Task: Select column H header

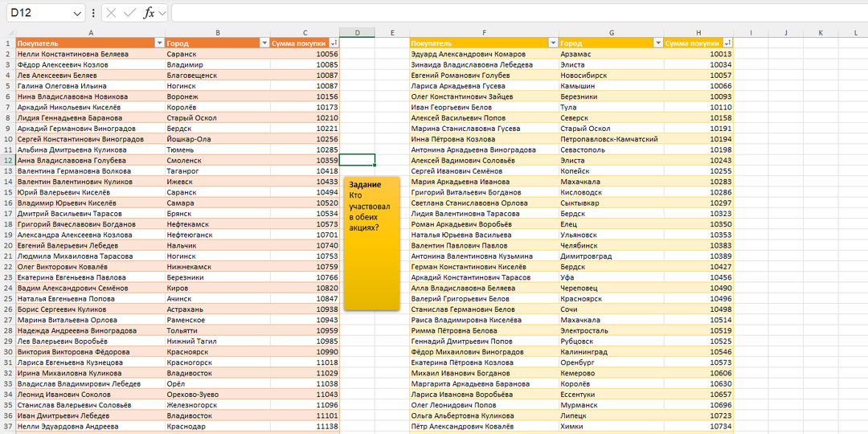Action: (698, 33)
